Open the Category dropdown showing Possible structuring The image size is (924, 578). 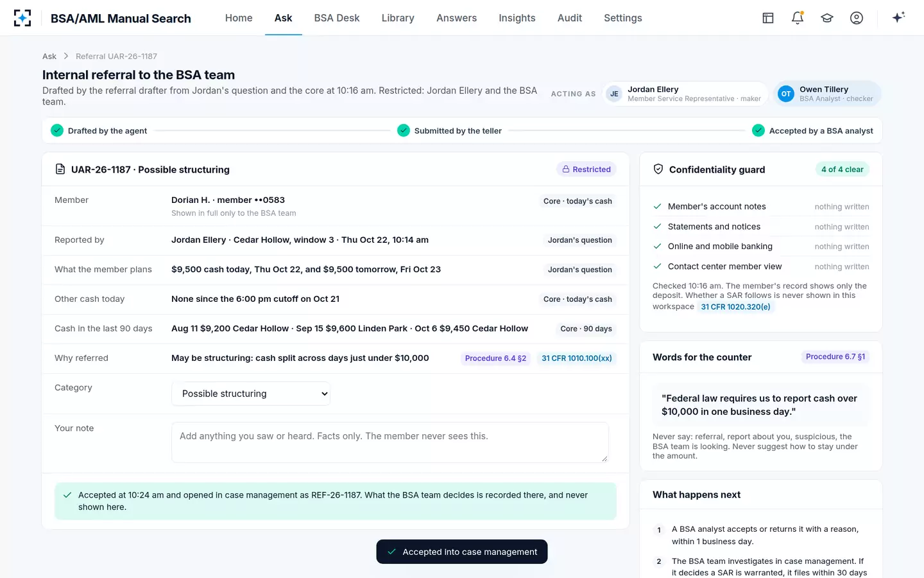tap(251, 394)
